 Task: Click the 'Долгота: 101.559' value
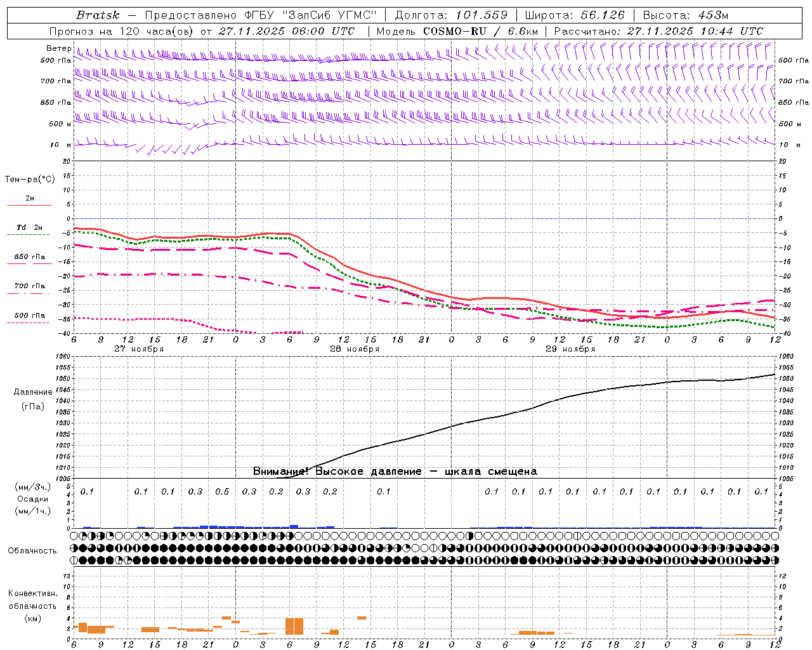click(x=451, y=15)
